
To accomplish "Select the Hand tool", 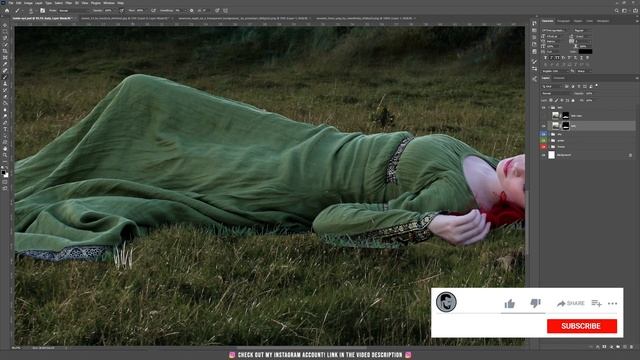I will [x=5, y=149].
